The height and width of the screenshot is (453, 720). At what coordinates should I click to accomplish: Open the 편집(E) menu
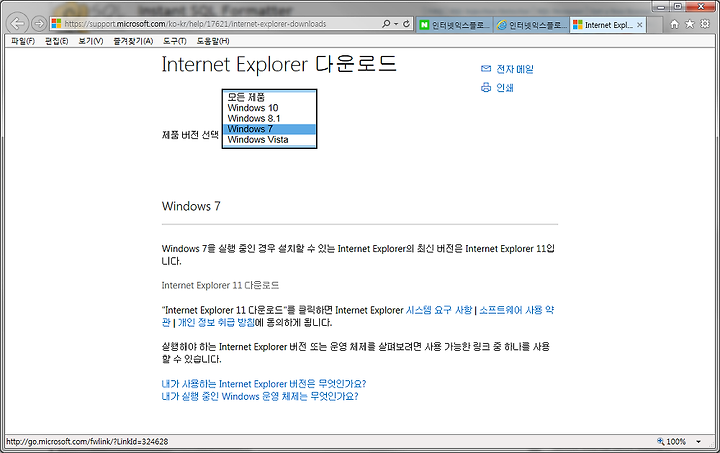click(56, 41)
